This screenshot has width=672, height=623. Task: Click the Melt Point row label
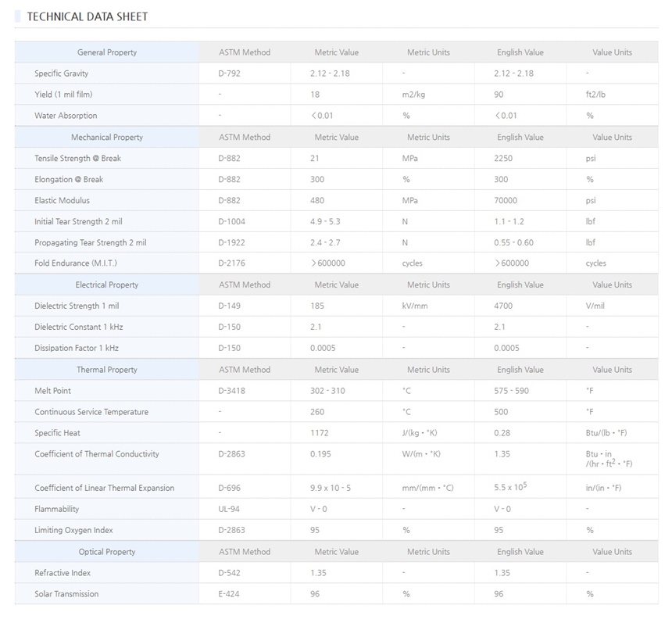53,391
